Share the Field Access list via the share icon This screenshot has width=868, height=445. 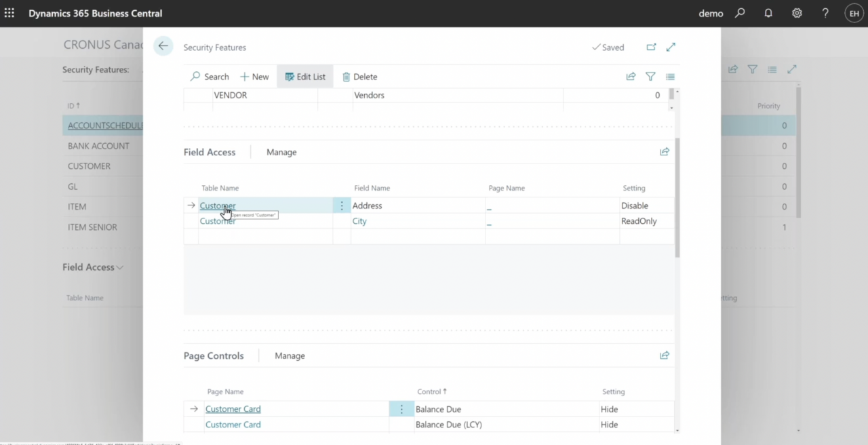(665, 151)
